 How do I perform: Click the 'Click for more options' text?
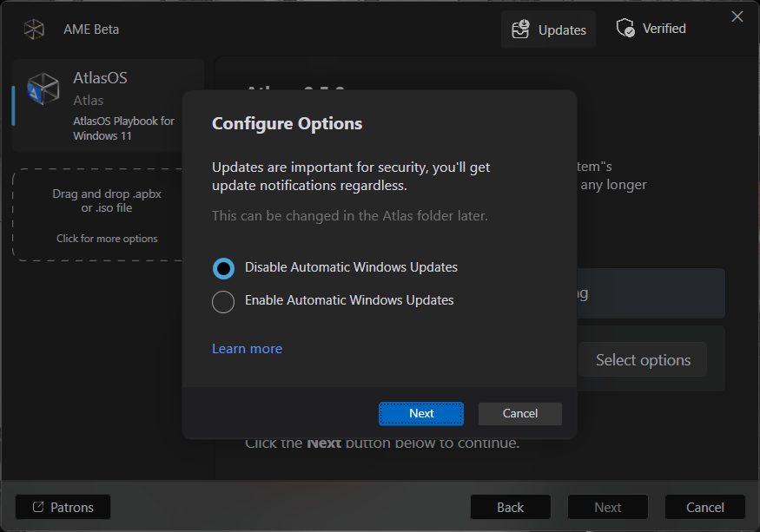(107, 239)
